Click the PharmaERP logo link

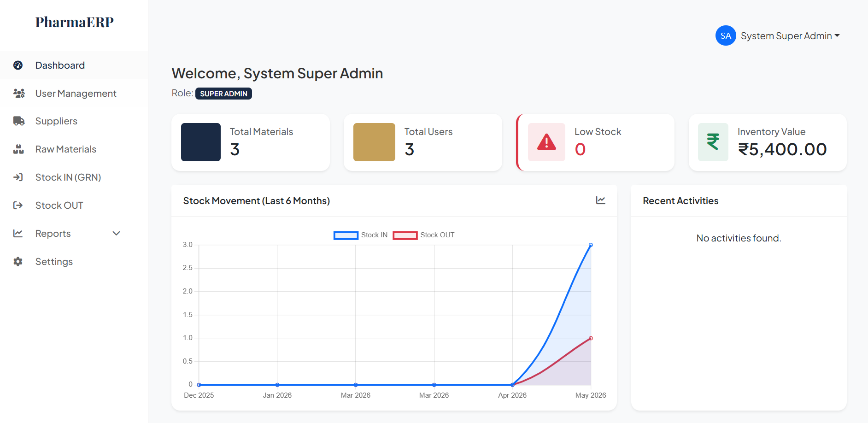click(x=74, y=22)
